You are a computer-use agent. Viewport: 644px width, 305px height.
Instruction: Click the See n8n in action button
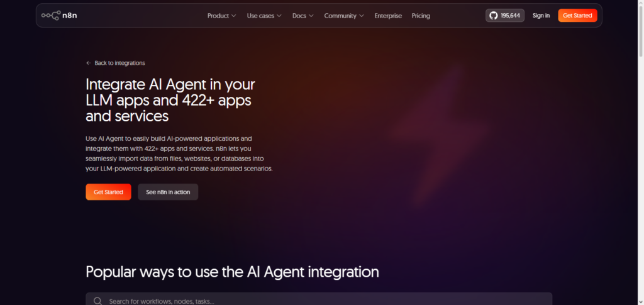[x=168, y=192]
